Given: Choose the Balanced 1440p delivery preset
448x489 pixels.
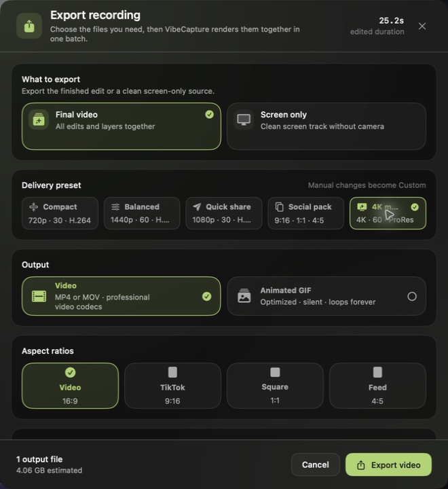Looking at the screenshot, I should 142,213.
